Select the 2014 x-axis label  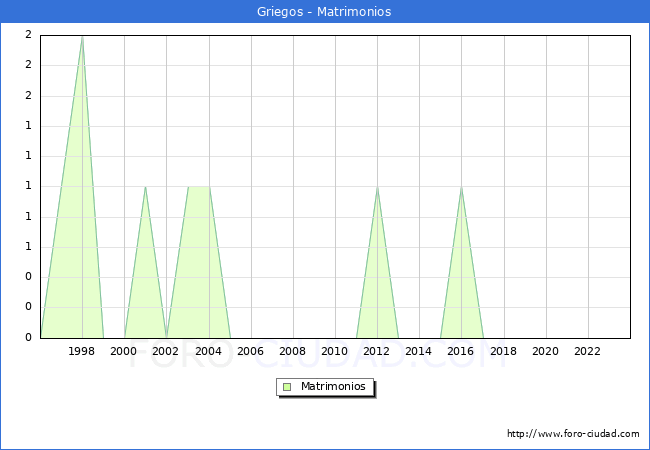click(419, 352)
